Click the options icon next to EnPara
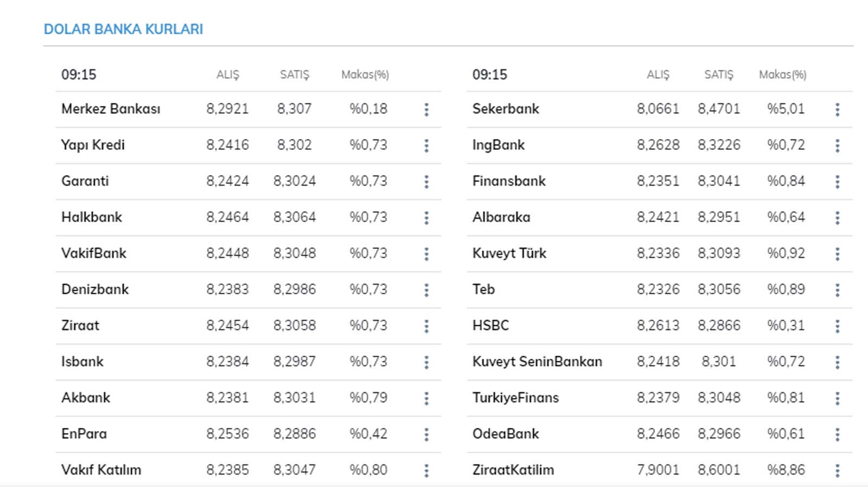The image size is (868, 487). point(426,434)
